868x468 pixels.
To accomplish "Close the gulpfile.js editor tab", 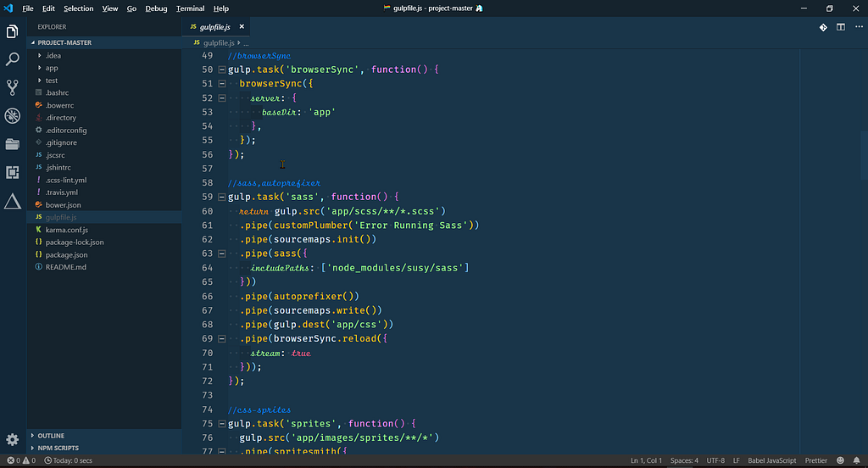I will (242, 26).
